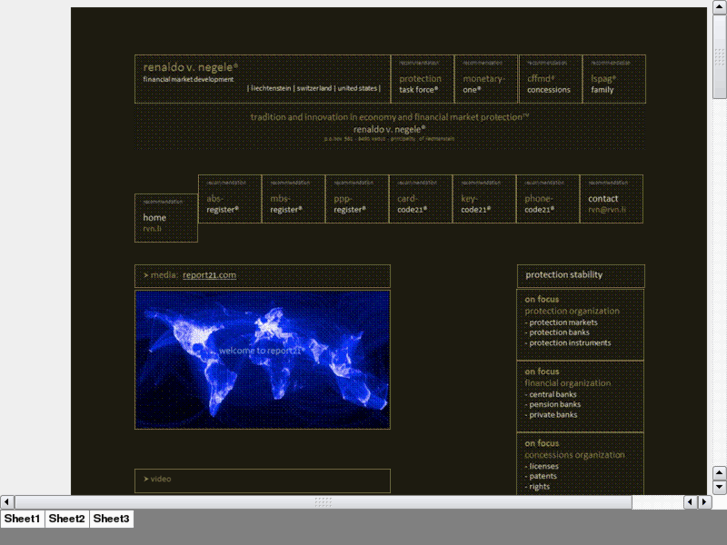Select the protection banks entry
The image size is (727, 545).
559,333
